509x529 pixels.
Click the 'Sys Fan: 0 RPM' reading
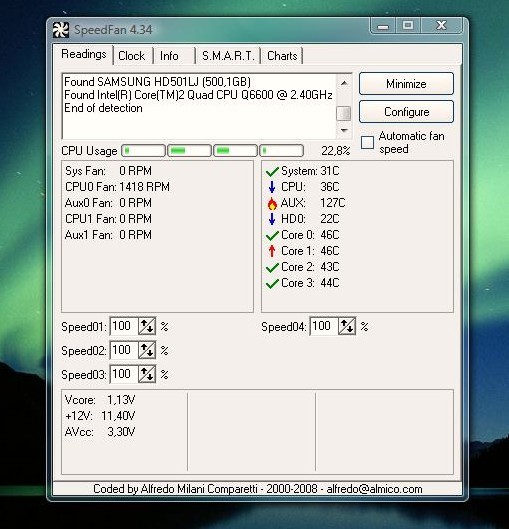pyautogui.click(x=108, y=171)
